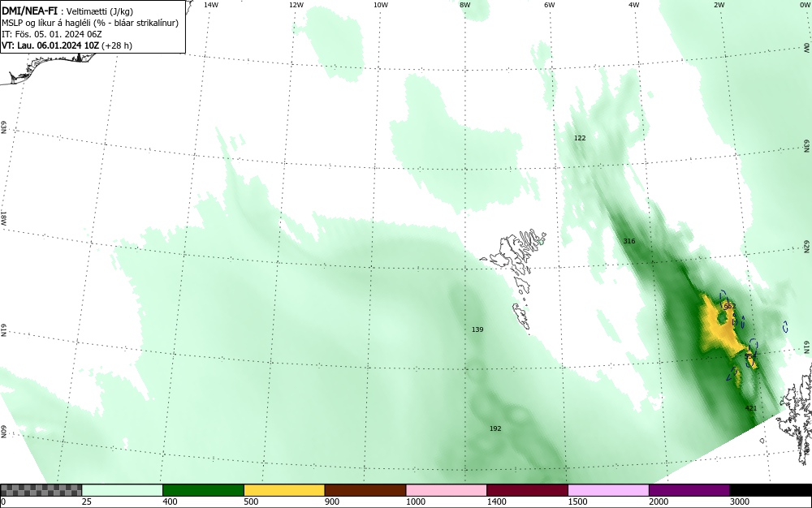Click the 14W longitude label

tap(211, 5)
